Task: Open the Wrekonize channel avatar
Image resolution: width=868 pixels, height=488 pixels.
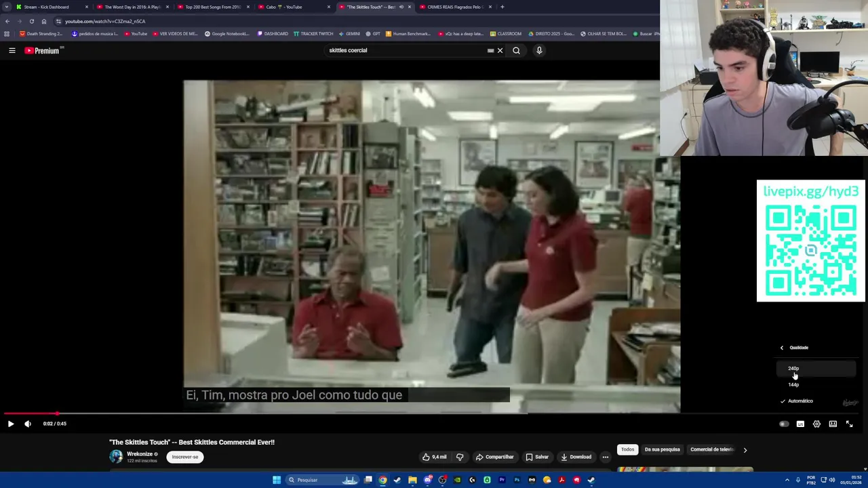Action: 116,457
